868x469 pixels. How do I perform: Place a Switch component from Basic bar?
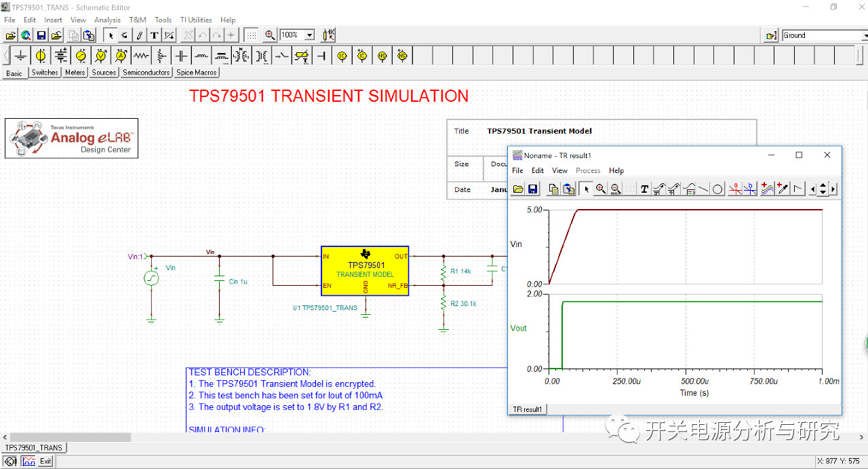[282, 56]
